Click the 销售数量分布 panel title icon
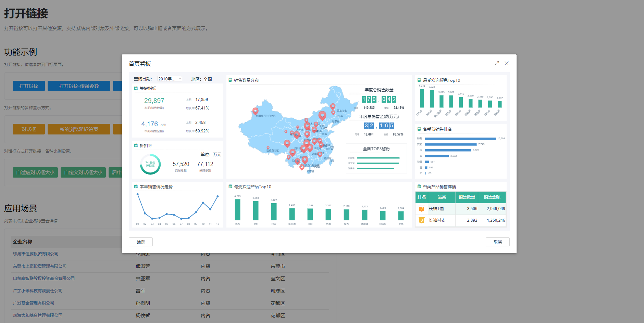The width and height of the screenshot is (644, 323). (x=231, y=80)
